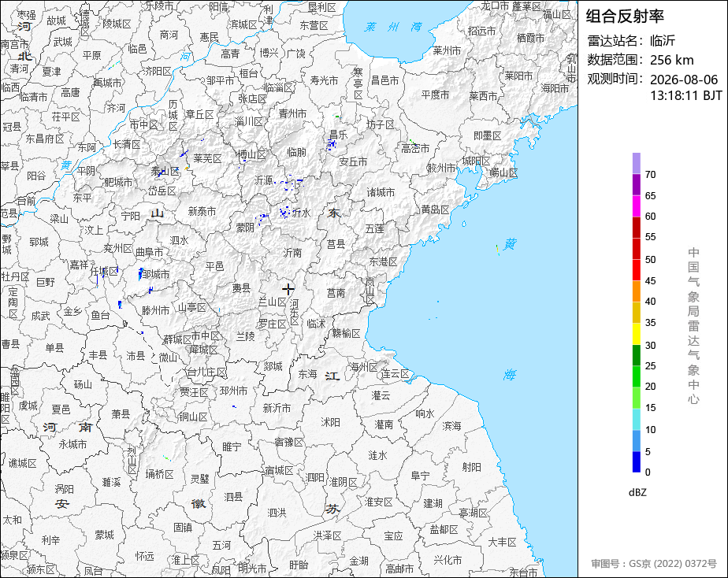
Task: Click the observation date 2026-08-06
Action: 684,80
